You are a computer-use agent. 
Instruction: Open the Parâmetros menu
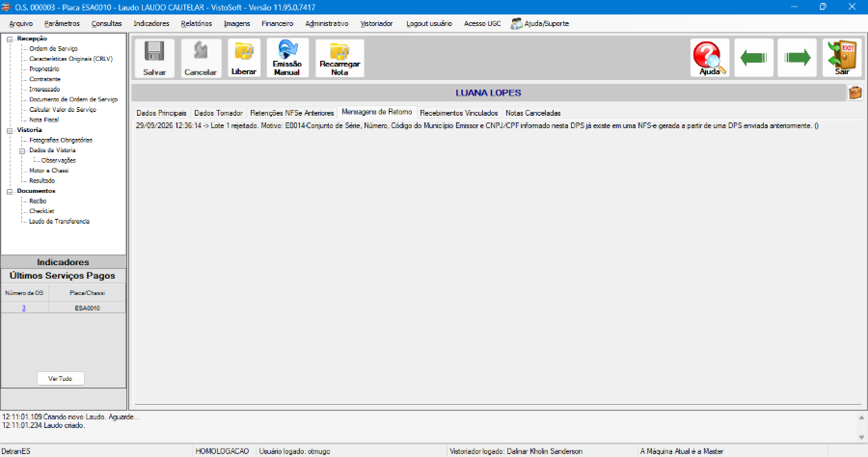click(x=62, y=24)
